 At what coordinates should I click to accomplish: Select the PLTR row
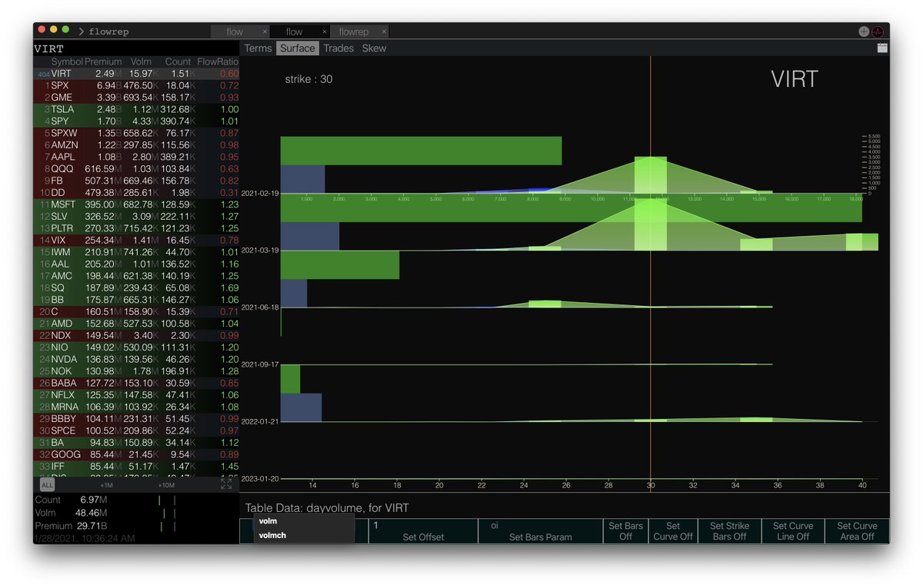point(136,228)
